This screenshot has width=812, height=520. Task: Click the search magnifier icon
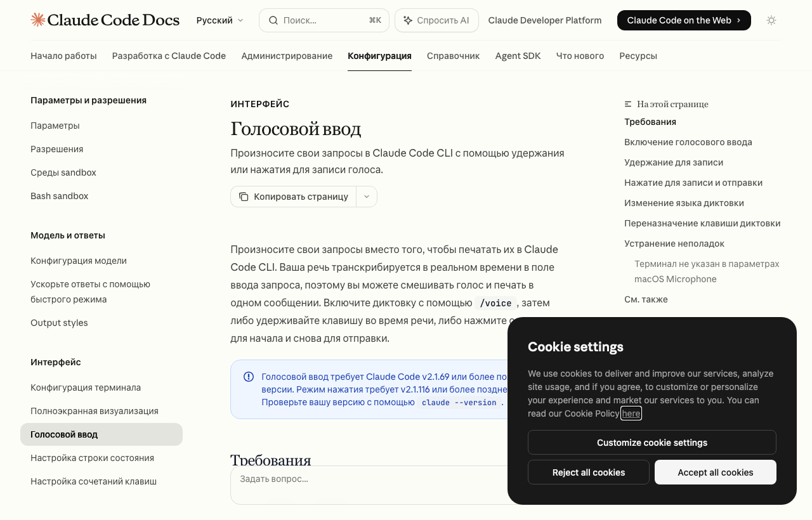[x=273, y=20]
